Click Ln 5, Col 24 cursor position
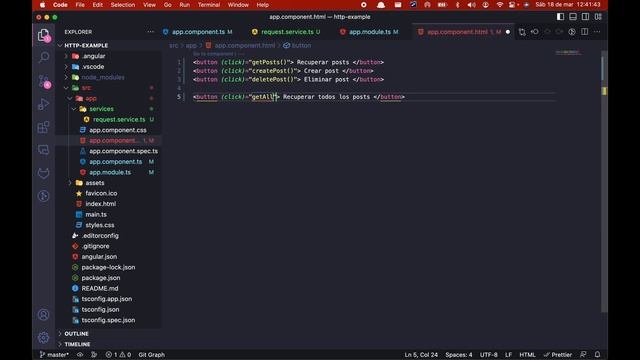The height and width of the screenshot is (360, 640). point(421,355)
